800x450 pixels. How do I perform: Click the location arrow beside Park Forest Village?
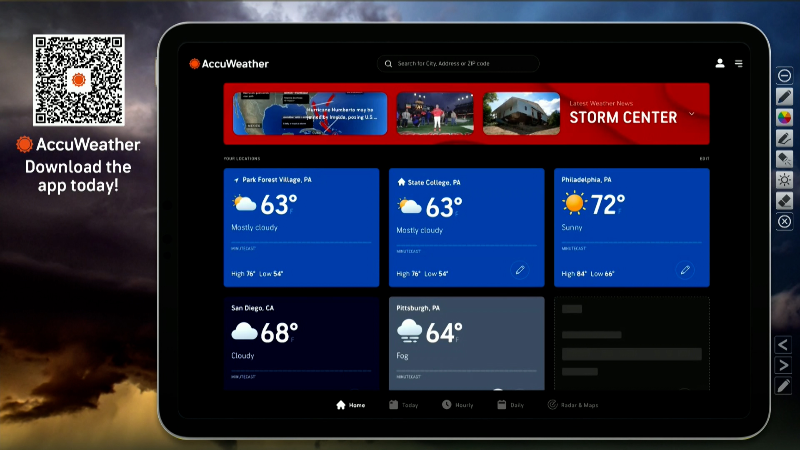[236, 180]
